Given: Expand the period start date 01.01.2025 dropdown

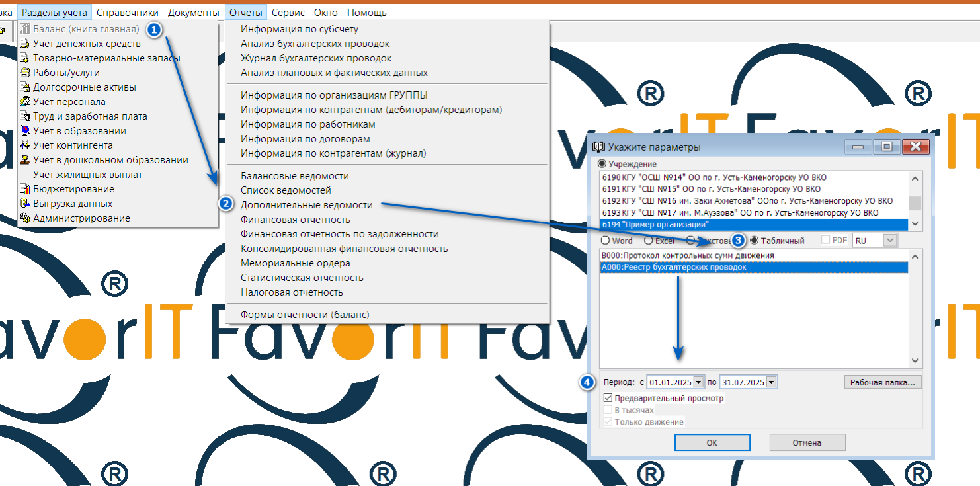Looking at the screenshot, I should [x=699, y=382].
